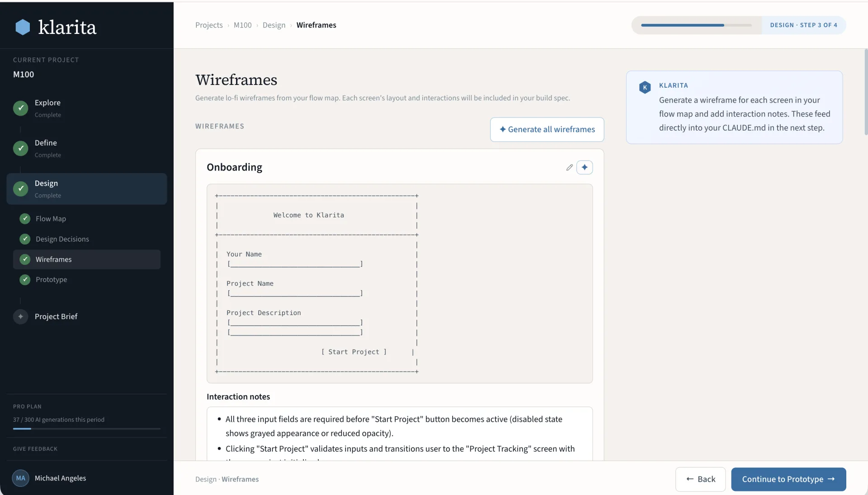Image resolution: width=868 pixels, height=495 pixels.
Task: Click the sparkle icon beside Project Brief
Action: pos(20,316)
